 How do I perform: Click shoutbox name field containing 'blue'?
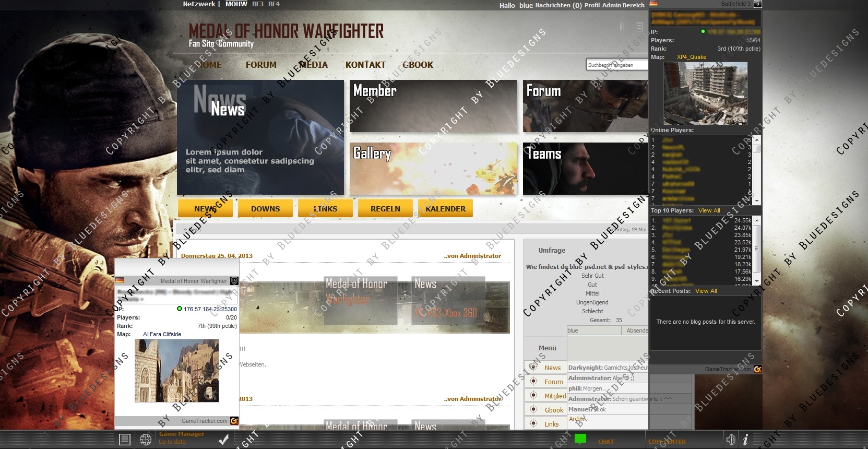click(x=593, y=330)
